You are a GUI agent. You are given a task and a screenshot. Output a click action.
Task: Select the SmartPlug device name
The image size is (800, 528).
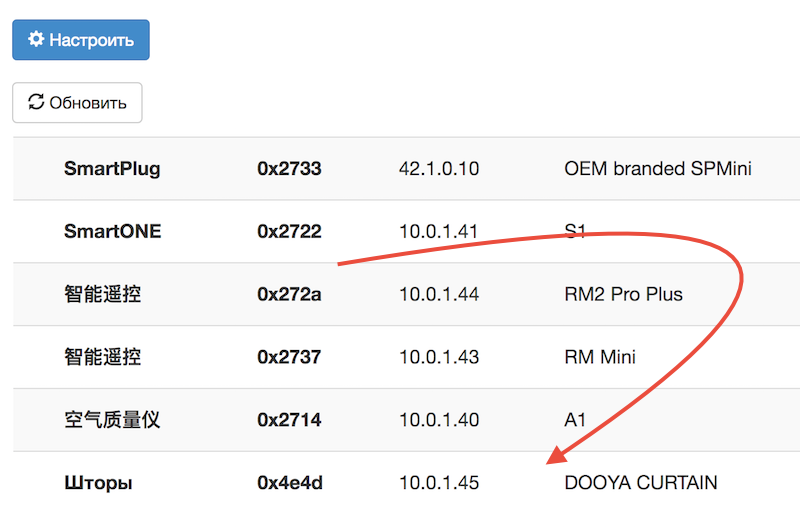tap(112, 169)
